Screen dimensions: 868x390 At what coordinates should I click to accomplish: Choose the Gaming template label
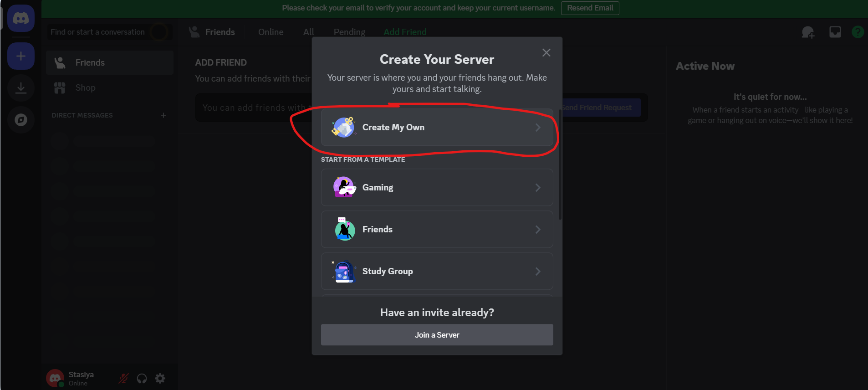pos(378,187)
